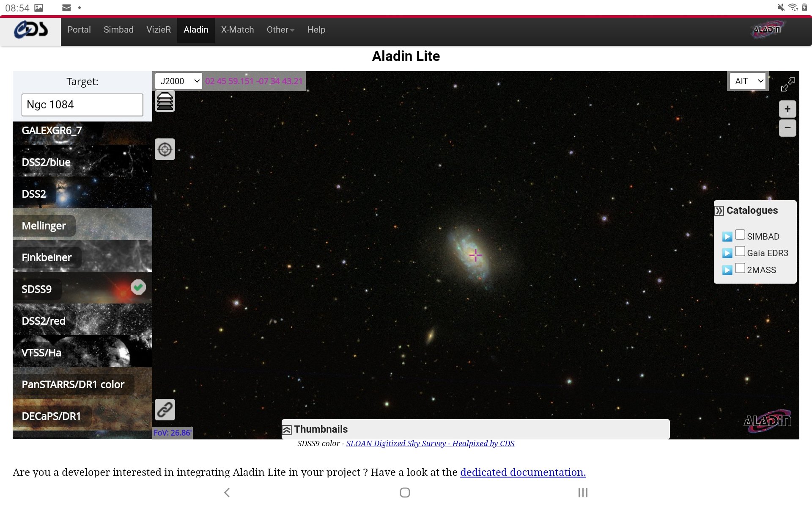Click the Aladin logo in the navbar

coord(767,30)
